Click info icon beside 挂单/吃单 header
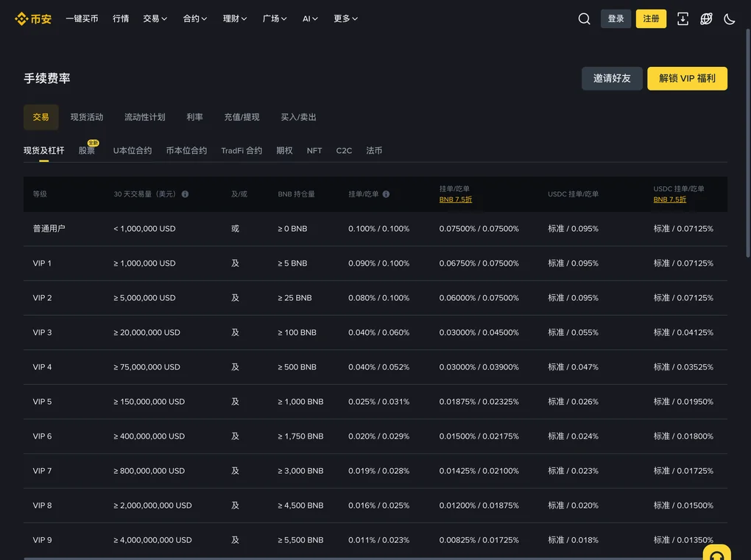 point(386,194)
